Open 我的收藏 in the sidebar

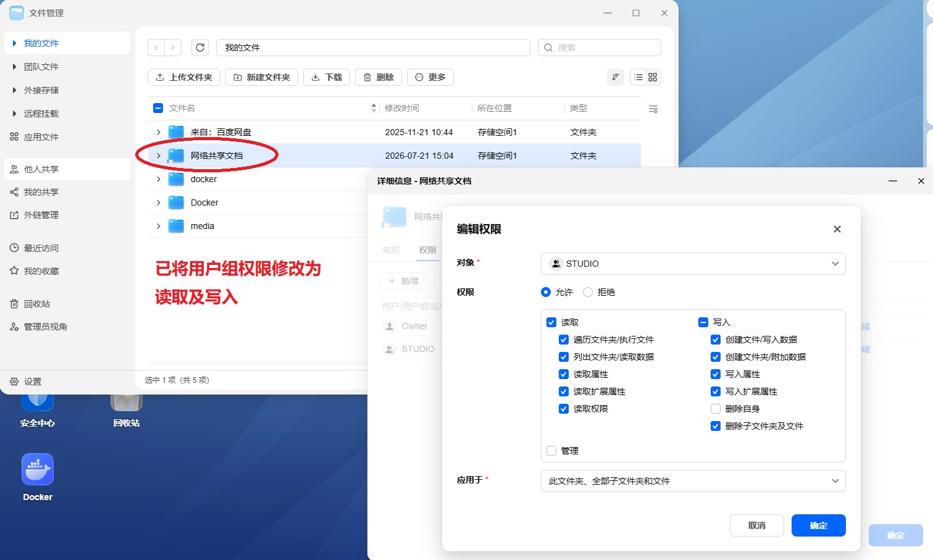(x=41, y=271)
